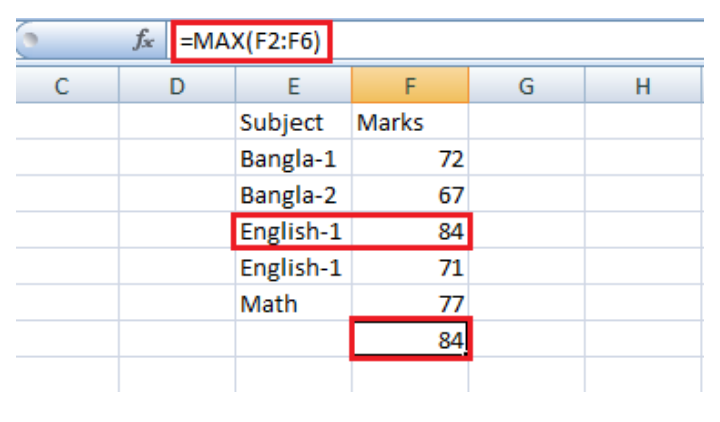Select the cell containing 77

(410, 304)
